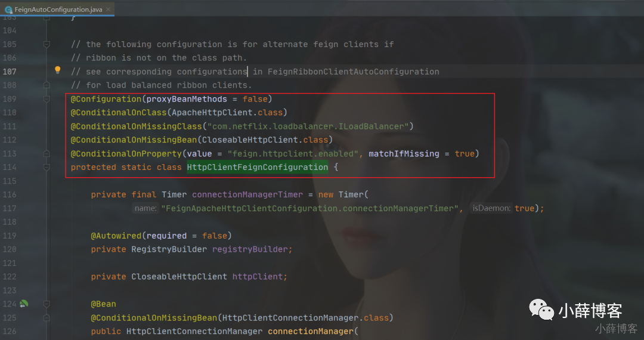Click the registryBuilder field name on line 120
This screenshot has height=340, width=644.
point(250,249)
